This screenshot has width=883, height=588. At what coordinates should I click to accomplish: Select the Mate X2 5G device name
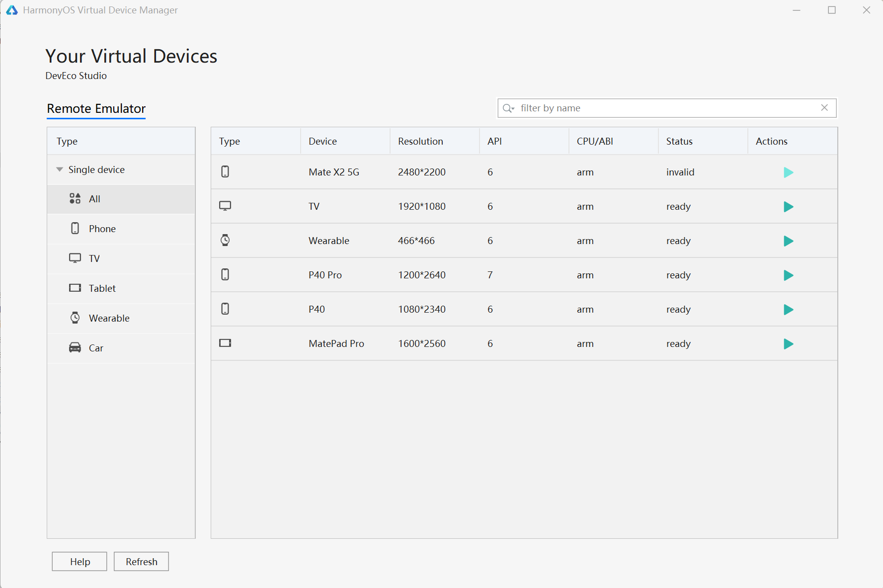pos(334,172)
